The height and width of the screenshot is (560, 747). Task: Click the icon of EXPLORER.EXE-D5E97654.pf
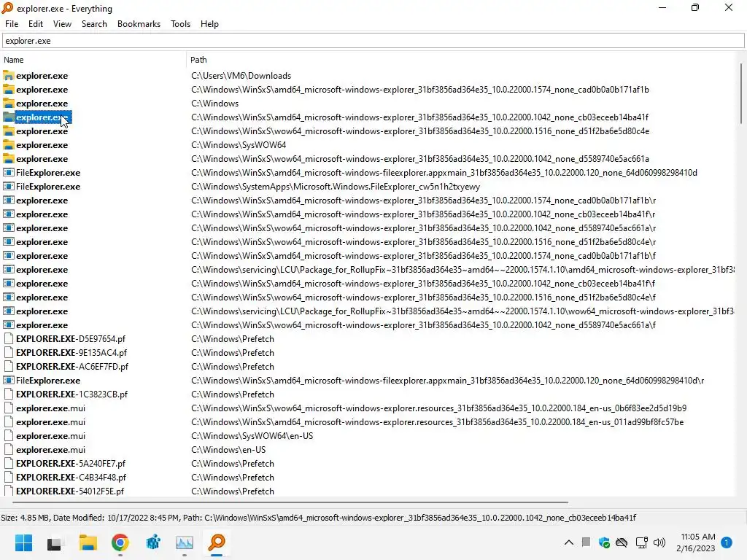coord(9,339)
